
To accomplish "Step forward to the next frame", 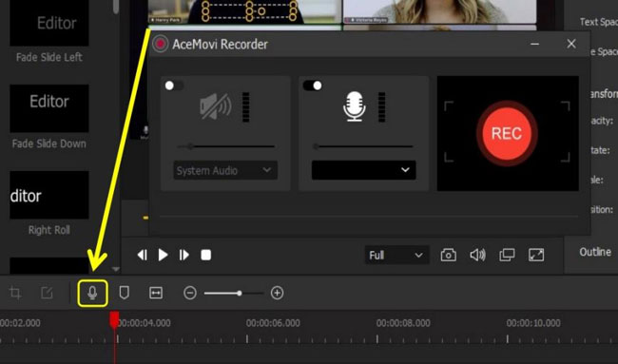I will 183,256.
